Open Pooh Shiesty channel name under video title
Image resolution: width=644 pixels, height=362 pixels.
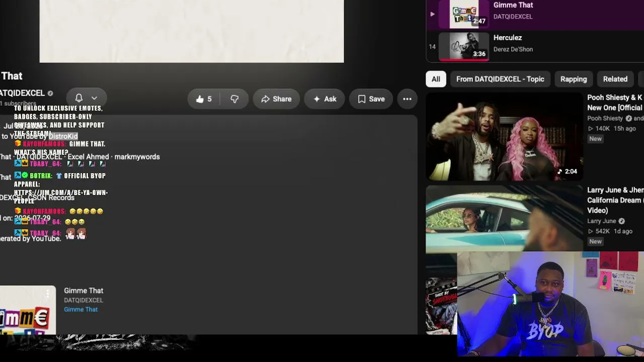[x=605, y=119]
